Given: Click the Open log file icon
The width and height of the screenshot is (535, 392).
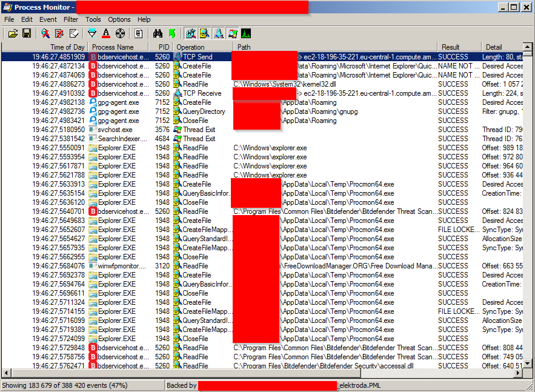Looking at the screenshot, I should [x=13, y=33].
